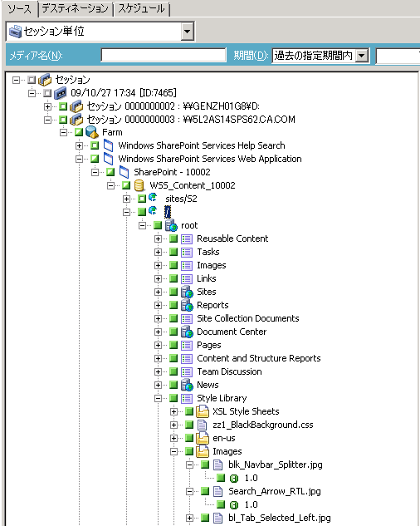Click the en-us folder icon
The image size is (420, 526).
point(203,438)
